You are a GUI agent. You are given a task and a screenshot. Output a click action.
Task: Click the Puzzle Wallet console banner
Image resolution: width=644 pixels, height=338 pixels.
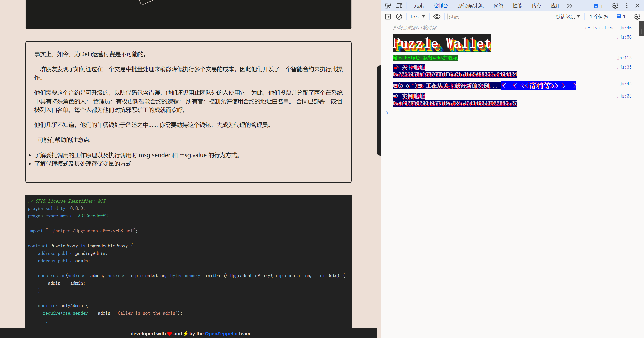point(442,43)
